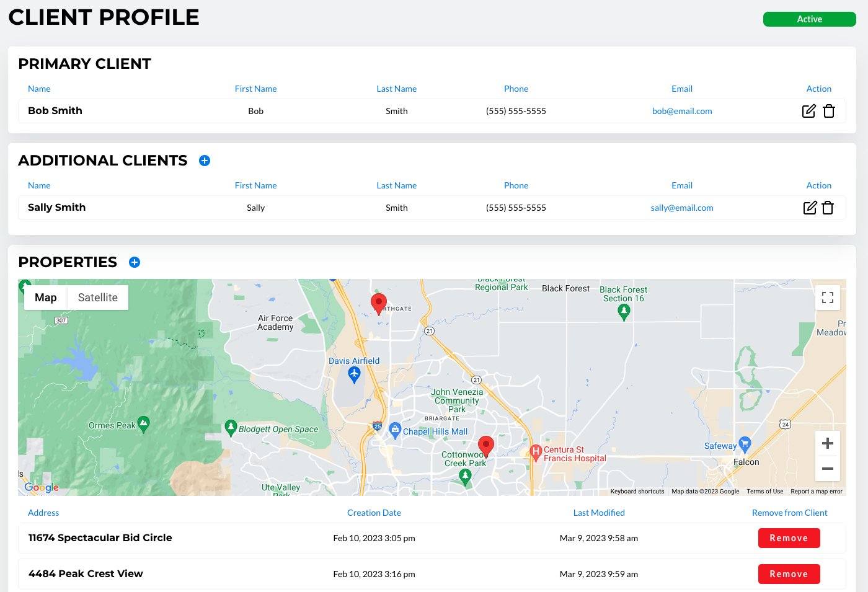The image size is (868, 592).
Task: Click the Ormes Peak marker
Action: pyautogui.click(x=143, y=424)
